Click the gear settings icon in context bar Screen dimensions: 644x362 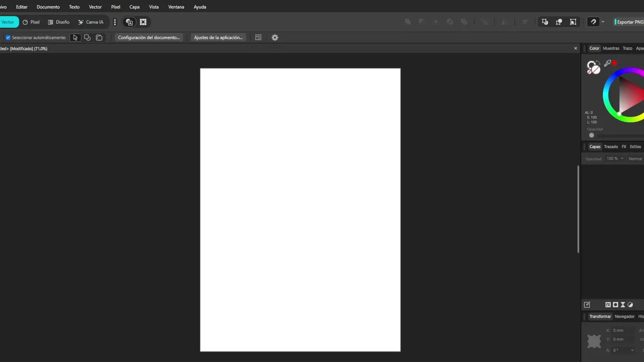click(275, 38)
